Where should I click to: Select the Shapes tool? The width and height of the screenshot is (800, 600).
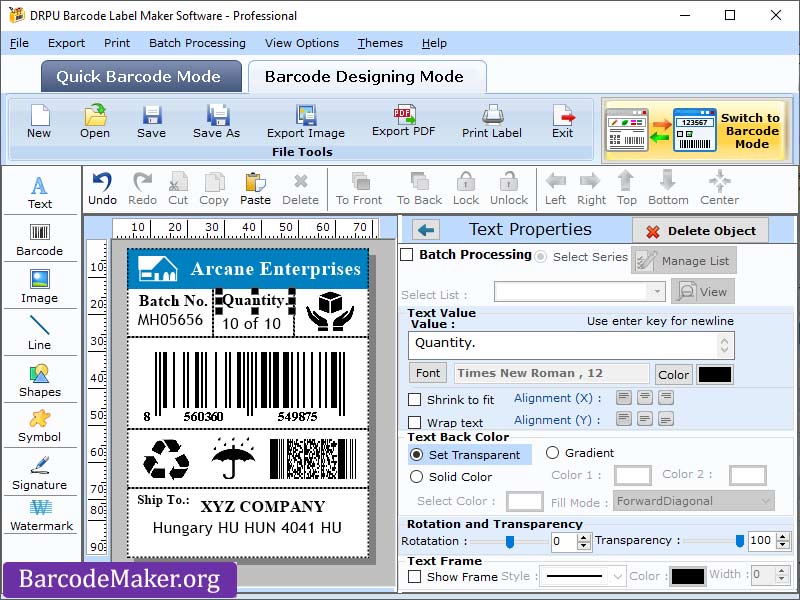40,381
